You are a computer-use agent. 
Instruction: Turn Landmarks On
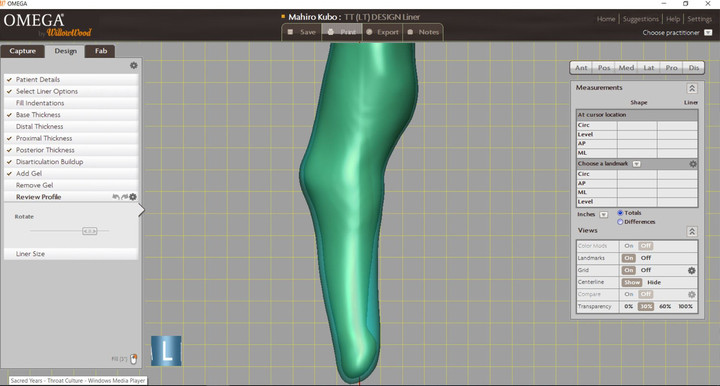pyautogui.click(x=629, y=258)
